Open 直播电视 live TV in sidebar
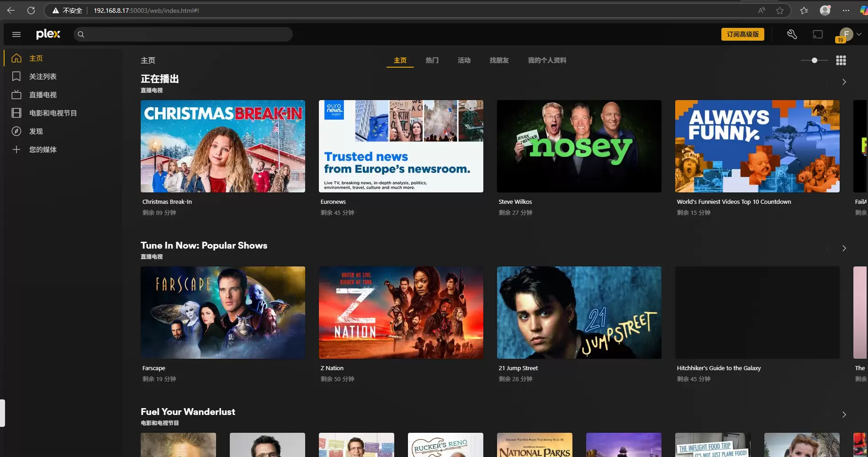Screen dimensions: 868x457 coord(42,95)
